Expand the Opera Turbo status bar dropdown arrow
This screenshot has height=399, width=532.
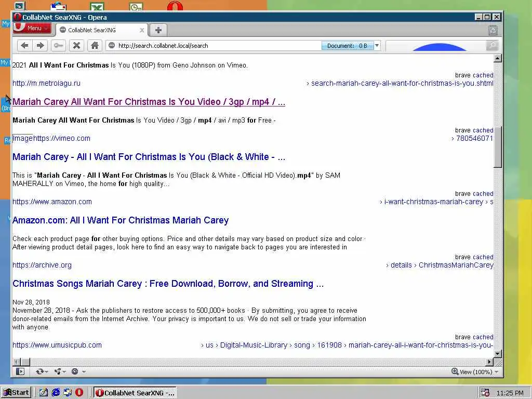click(x=84, y=372)
